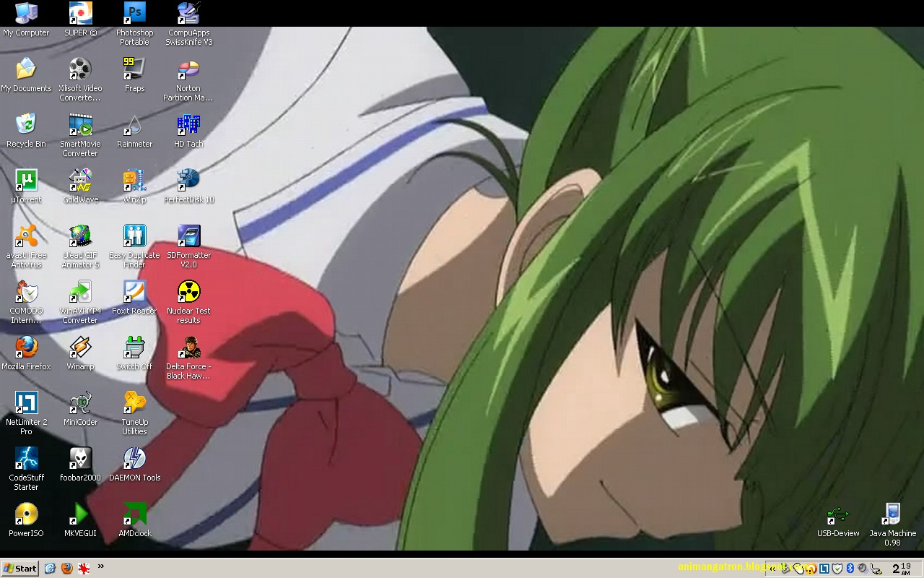Select the Switch Off shortcut
The image size is (924, 578).
(134, 353)
